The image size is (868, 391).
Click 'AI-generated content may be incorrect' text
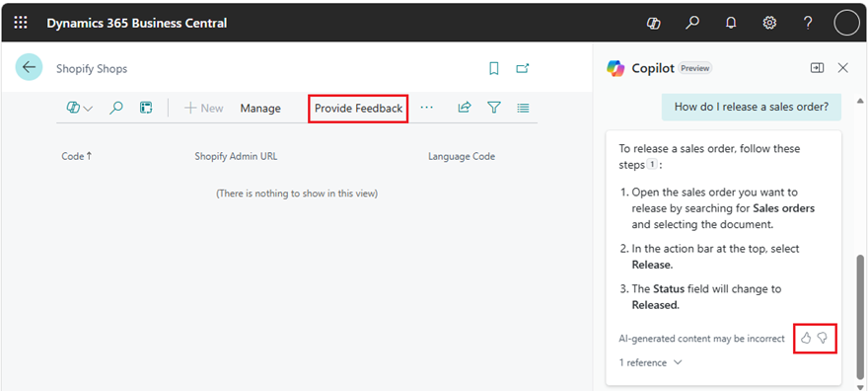[x=701, y=338]
